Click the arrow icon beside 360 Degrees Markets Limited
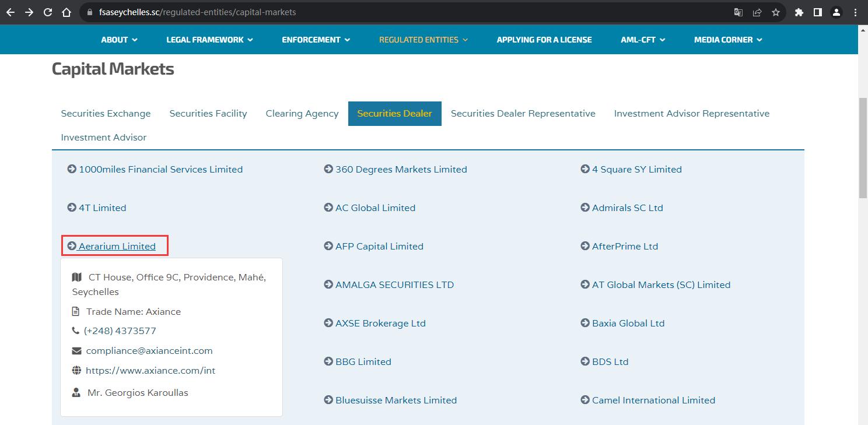This screenshot has width=868, height=425. [x=328, y=169]
